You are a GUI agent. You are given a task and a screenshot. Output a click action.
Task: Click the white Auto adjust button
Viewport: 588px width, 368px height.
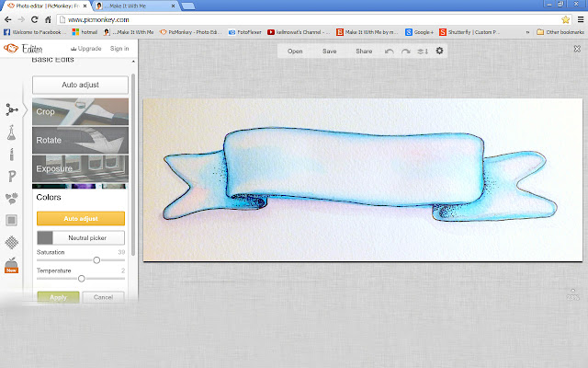(x=80, y=85)
